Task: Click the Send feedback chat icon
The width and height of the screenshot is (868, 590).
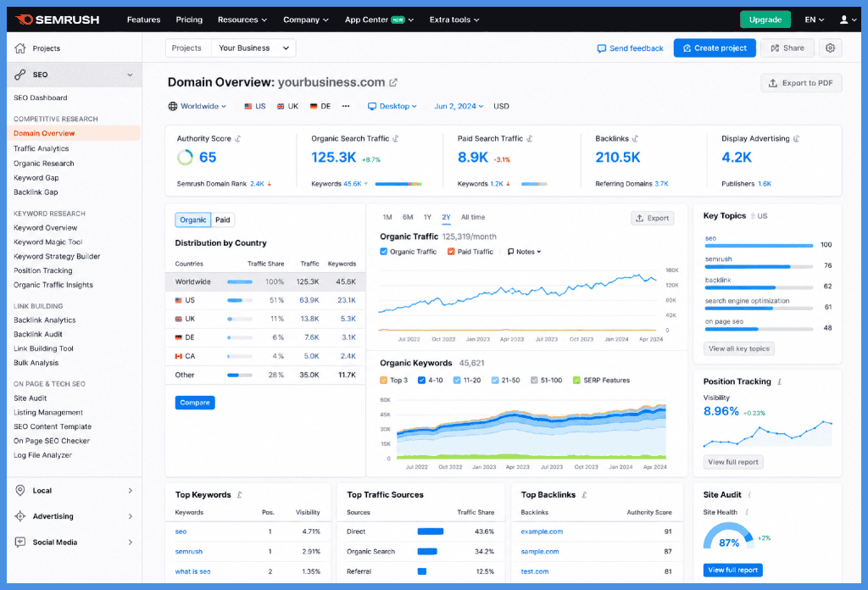Action: point(602,48)
